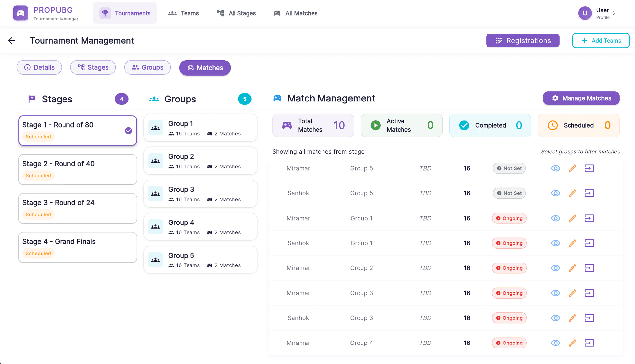Click the play icon on Active Matches card

pyautogui.click(x=375, y=125)
